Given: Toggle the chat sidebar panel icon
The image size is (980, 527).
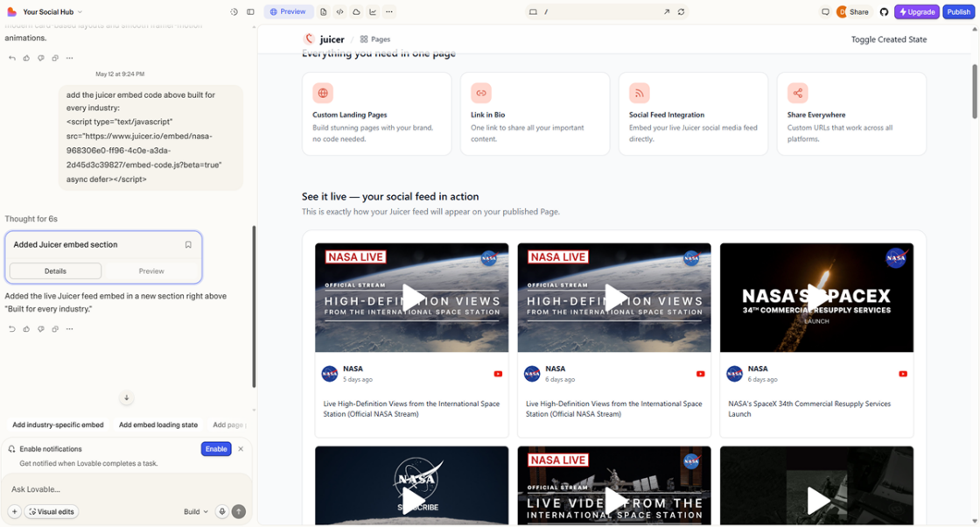Looking at the screenshot, I should click(250, 12).
